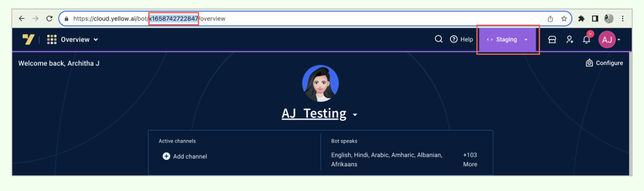The height and width of the screenshot is (191, 644).
Task: Reload the page with the refresh icon
Action: click(49, 18)
